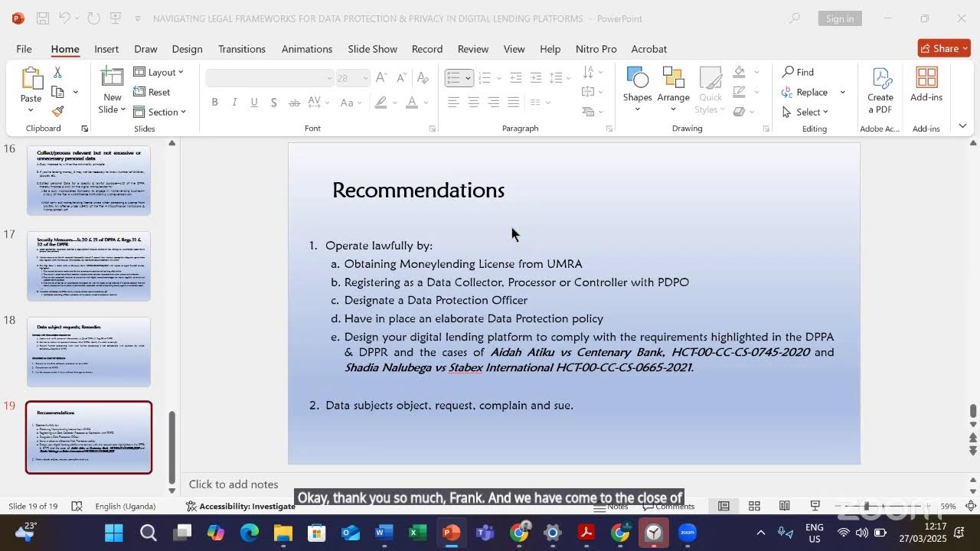Click the Sign in button
This screenshot has width=980, height=551.
pyautogui.click(x=840, y=18)
